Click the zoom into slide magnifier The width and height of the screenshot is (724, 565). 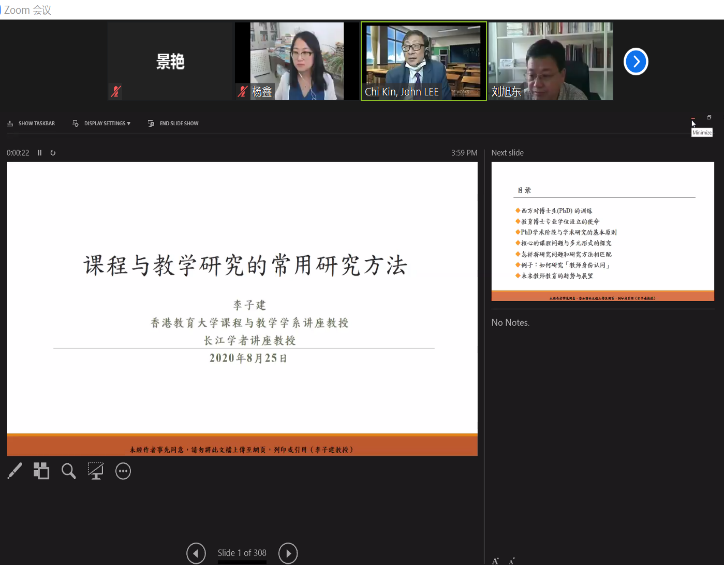tap(69, 471)
